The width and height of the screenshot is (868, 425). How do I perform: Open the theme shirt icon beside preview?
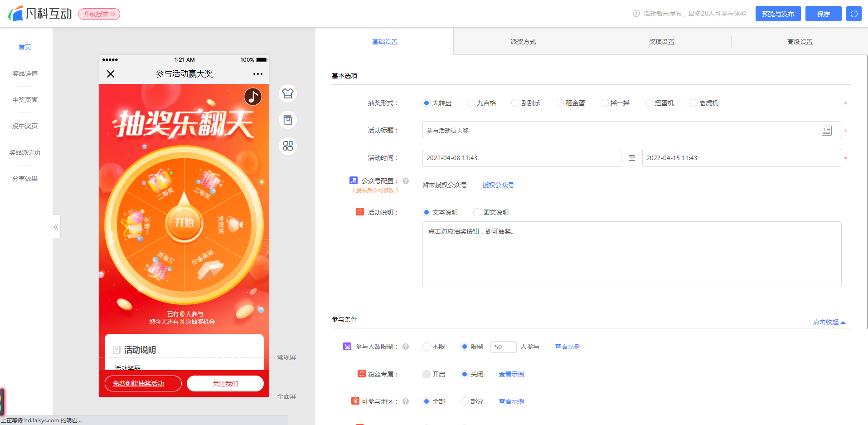(288, 93)
